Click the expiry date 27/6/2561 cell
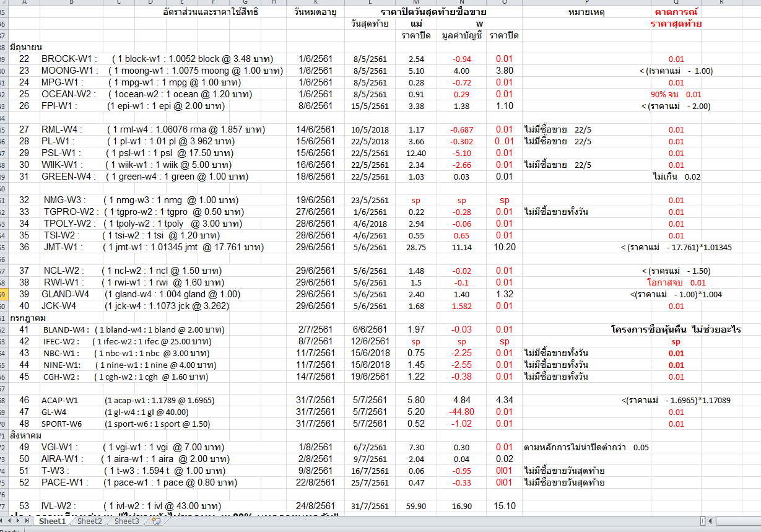The height and width of the screenshot is (532, 761). [x=316, y=212]
